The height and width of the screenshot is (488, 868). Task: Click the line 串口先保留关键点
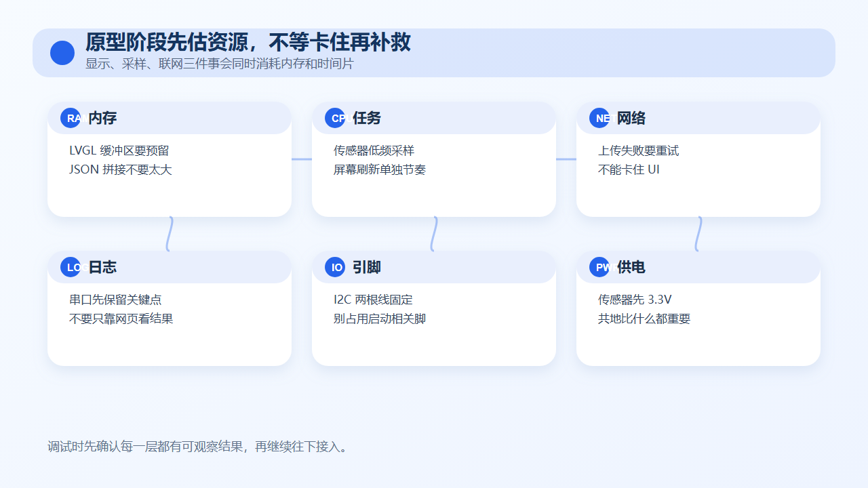coord(115,300)
